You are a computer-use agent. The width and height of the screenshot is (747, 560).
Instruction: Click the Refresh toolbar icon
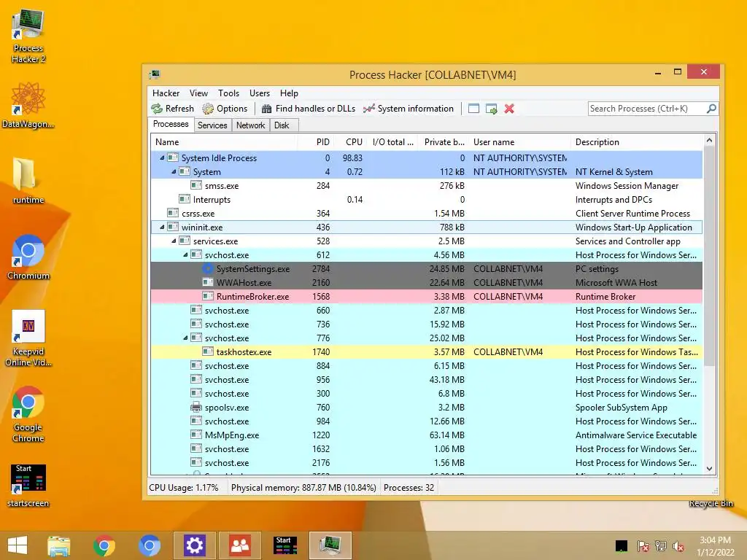[157, 109]
